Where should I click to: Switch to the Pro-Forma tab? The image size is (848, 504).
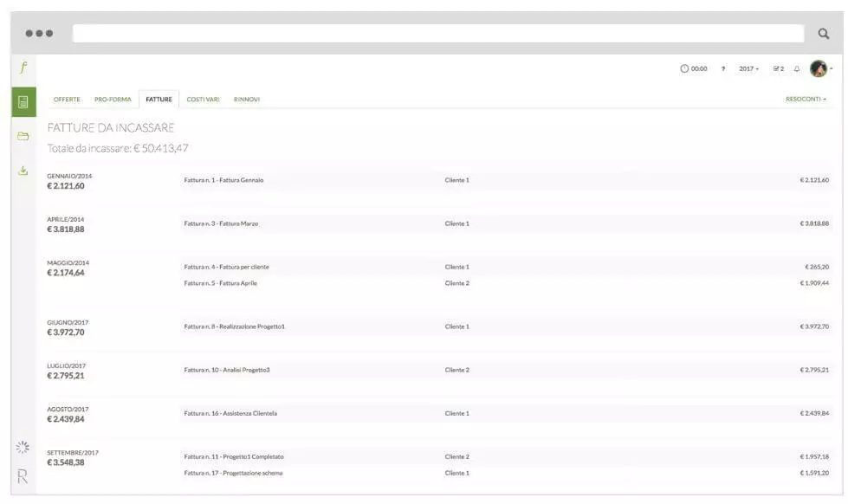pyautogui.click(x=113, y=99)
